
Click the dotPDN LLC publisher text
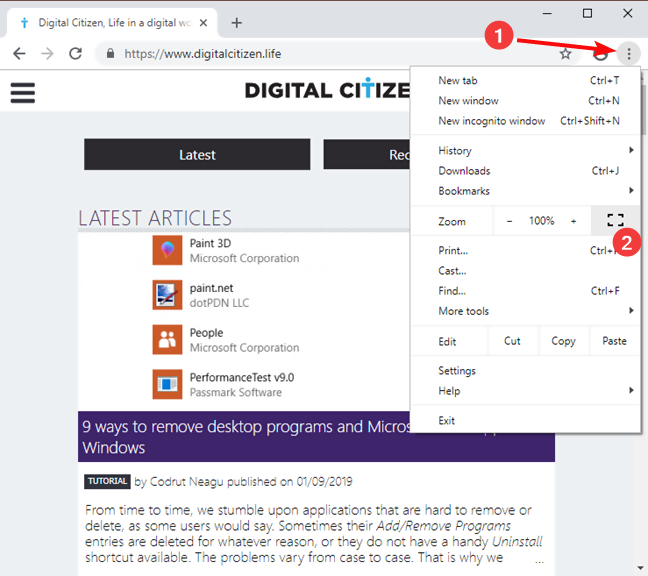pyautogui.click(x=219, y=303)
